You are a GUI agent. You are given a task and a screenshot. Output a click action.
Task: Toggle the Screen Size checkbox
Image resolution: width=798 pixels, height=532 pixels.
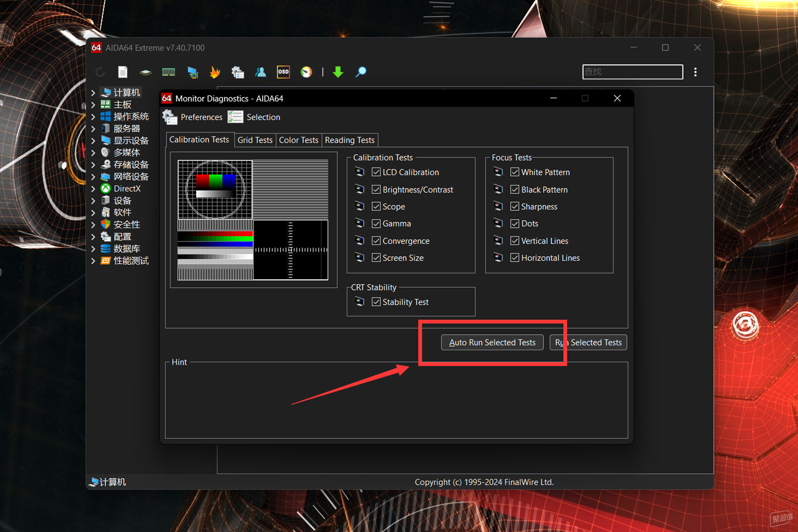click(x=376, y=258)
